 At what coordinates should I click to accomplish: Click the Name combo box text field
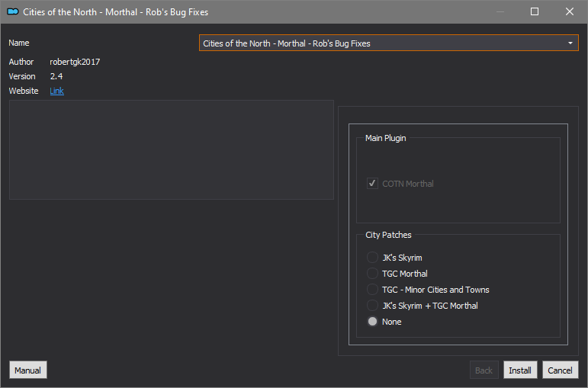[388, 43]
